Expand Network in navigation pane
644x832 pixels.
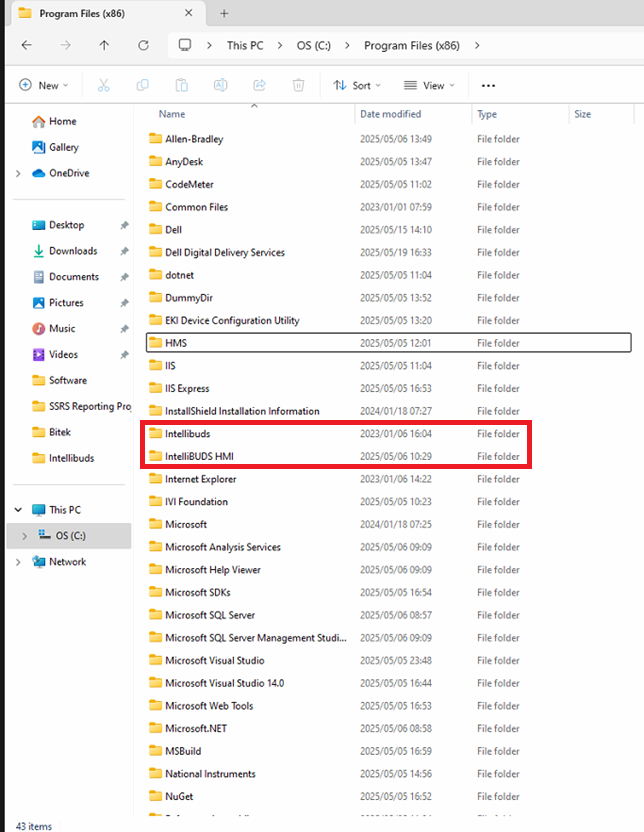point(18,562)
